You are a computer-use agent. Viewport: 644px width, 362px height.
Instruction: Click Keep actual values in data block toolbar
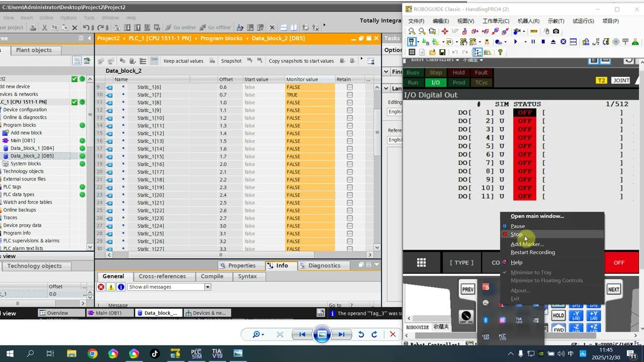[184, 61]
